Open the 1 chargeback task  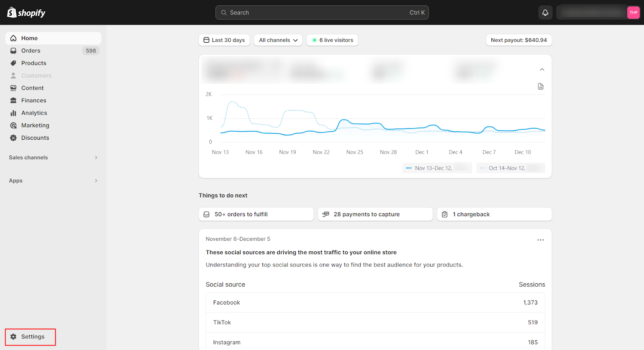coord(494,214)
